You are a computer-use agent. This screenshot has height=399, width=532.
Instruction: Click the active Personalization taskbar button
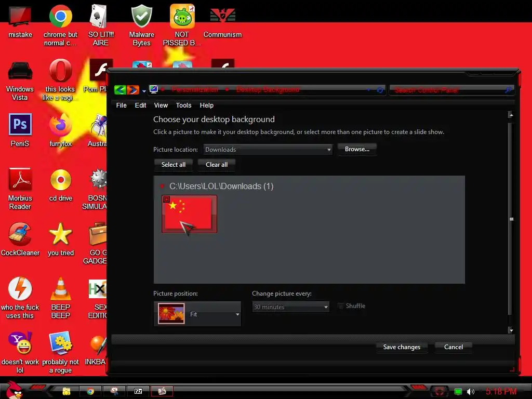(162, 391)
